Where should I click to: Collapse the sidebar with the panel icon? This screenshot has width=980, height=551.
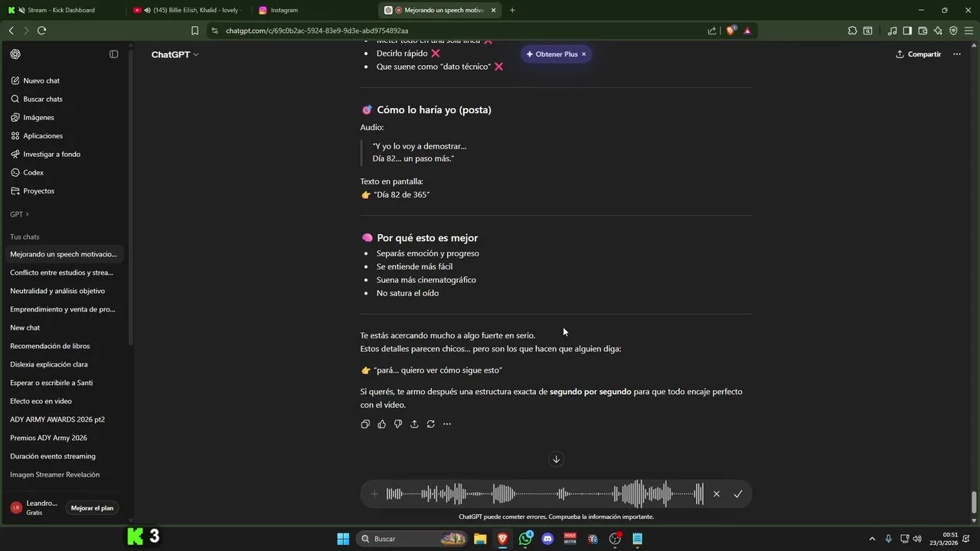[x=113, y=54]
